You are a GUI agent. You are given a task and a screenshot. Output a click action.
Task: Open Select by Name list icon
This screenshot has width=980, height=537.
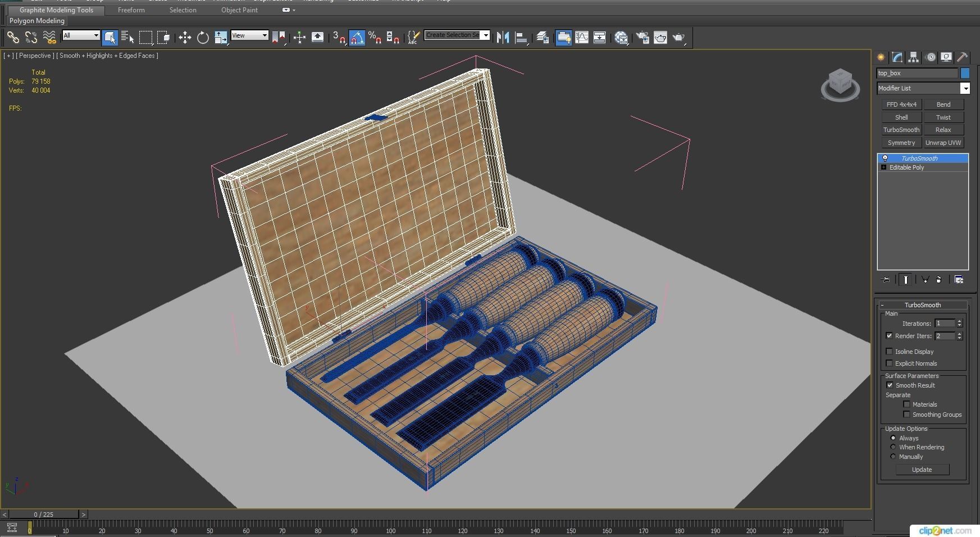(x=127, y=38)
